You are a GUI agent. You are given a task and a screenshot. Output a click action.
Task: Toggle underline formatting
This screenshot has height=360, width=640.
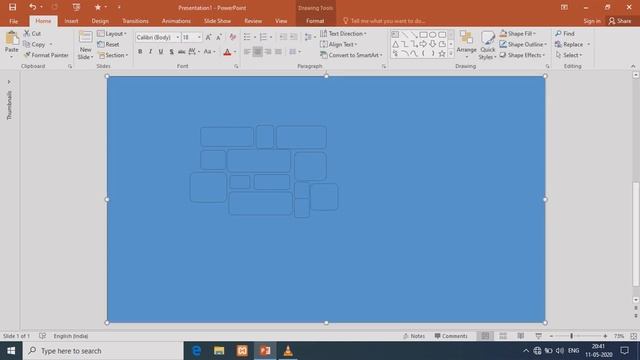click(161, 52)
